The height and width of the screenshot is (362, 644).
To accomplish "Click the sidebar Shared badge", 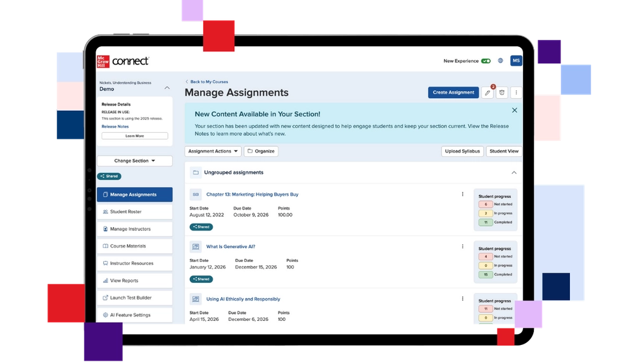I will point(110,176).
